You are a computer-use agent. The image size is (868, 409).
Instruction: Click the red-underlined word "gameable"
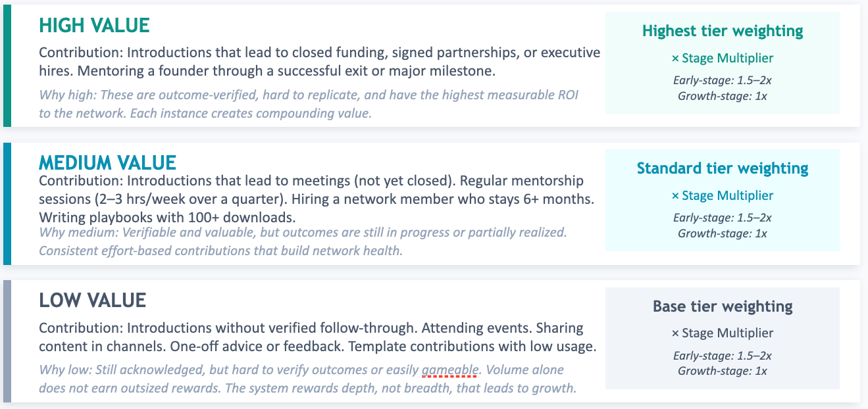[x=449, y=370]
